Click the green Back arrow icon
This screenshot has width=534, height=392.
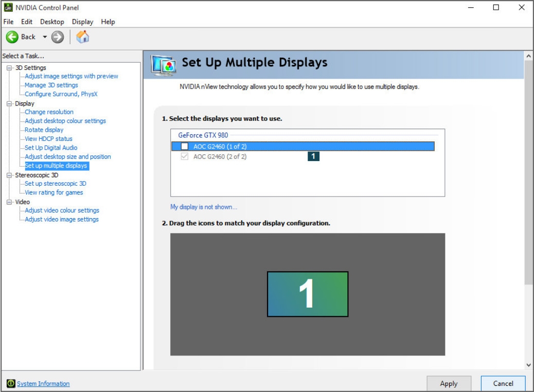pyautogui.click(x=12, y=37)
